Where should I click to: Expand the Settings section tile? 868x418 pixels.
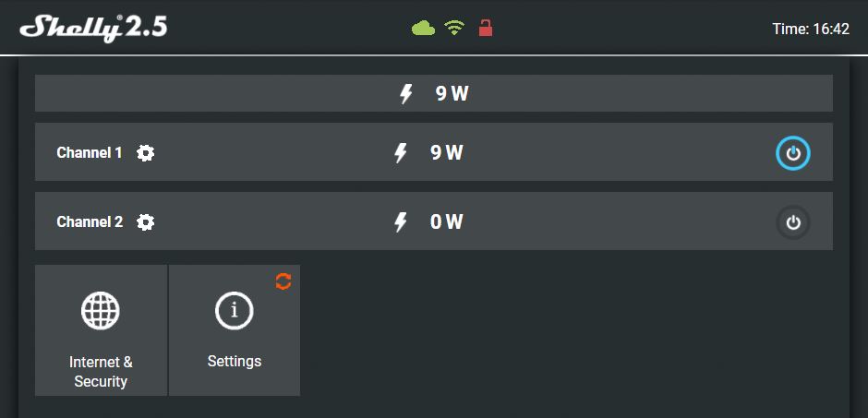(x=235, y=330)
